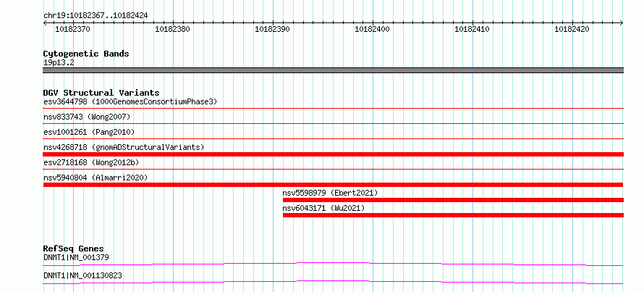Click the thin red line of esv1001261
644x292 pixels.
[333, 138]
